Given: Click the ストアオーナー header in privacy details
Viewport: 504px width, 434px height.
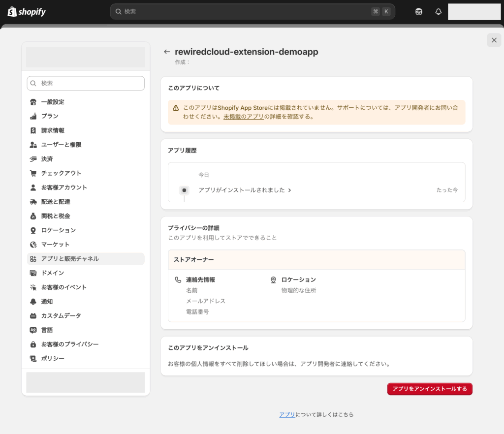Looking at the screenshot, I should [x=316, y=260].
